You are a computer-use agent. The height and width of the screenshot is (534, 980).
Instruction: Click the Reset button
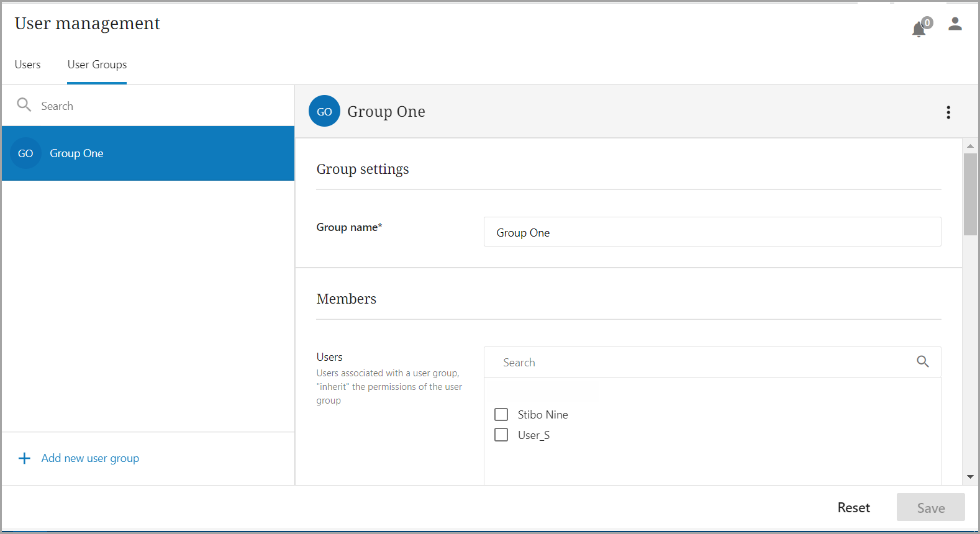click(853, 507)
